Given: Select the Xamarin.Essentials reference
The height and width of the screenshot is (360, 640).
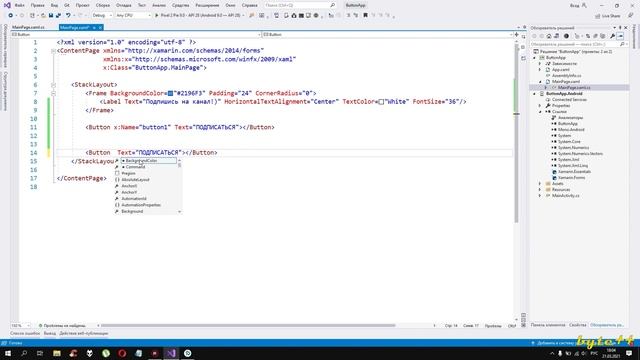Looking at the screenshot, I should coord(574,172).
